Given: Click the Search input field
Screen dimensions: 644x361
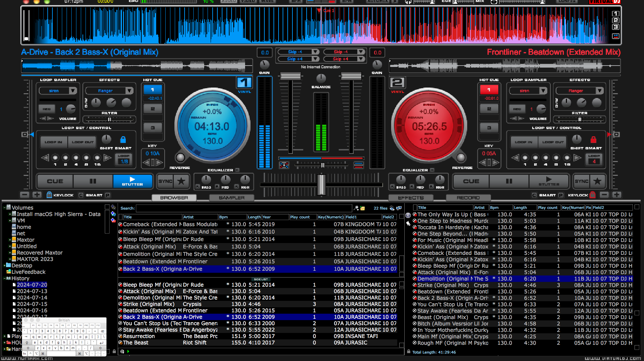Looking at the screenshot, I should (244, 208).
